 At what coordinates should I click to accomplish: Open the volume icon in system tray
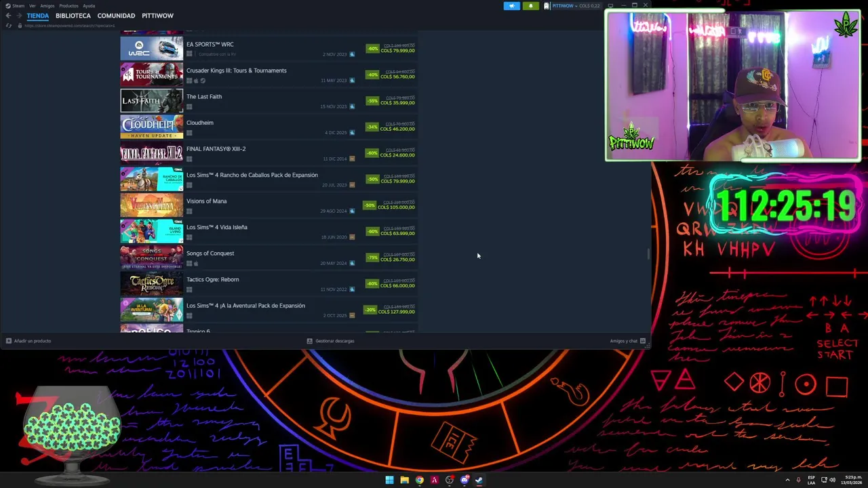point(832,480)
